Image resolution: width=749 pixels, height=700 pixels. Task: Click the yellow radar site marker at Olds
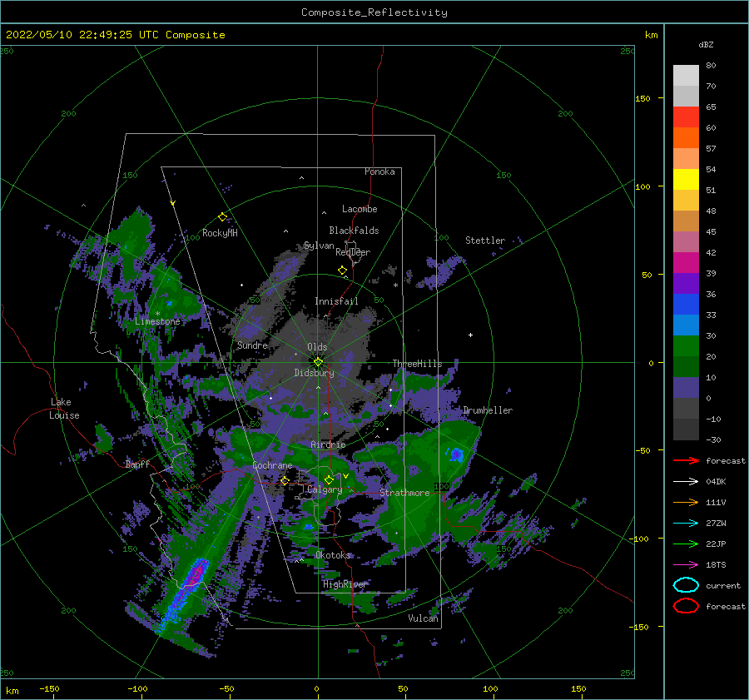[318, 362]
